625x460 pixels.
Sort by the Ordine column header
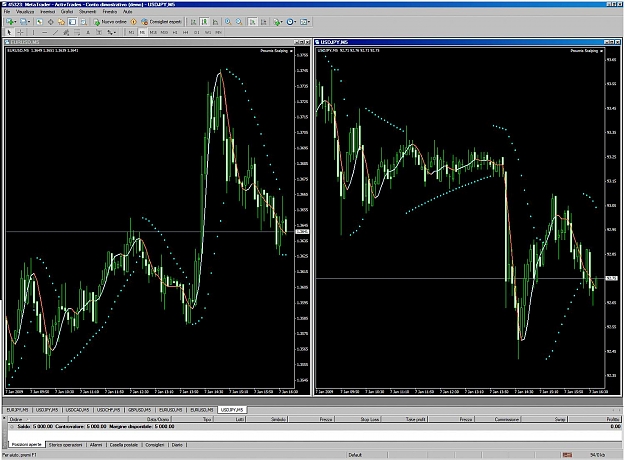coord(38,419)
